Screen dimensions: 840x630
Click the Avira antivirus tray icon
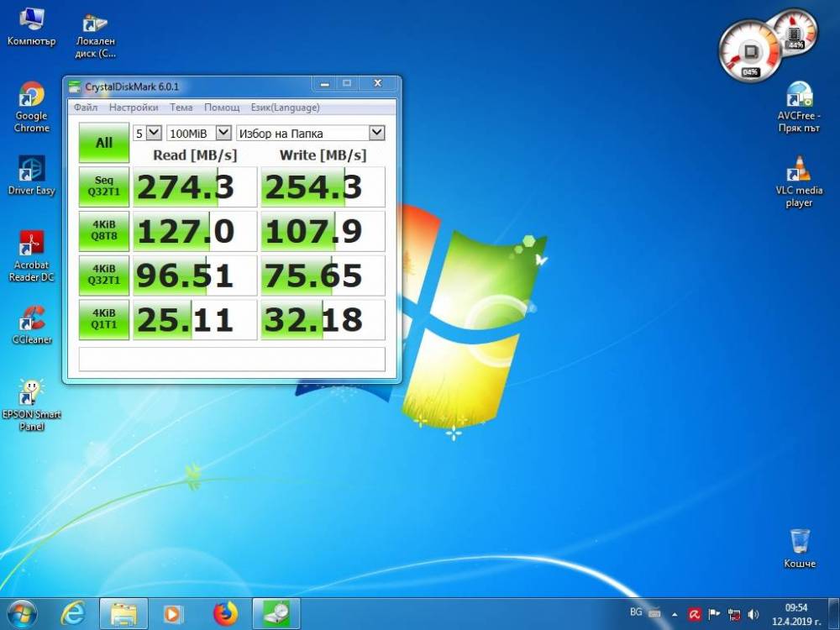pyautogui.click(x=695, y=614)
